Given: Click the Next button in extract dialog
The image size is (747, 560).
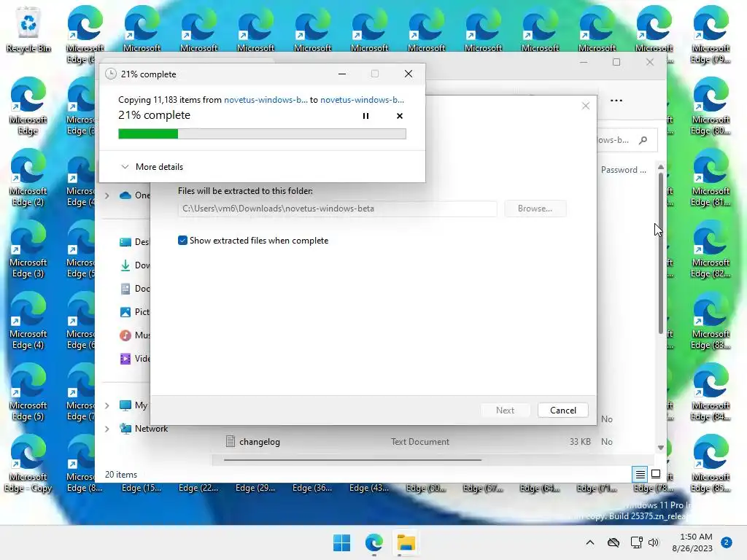Looking at the screenshot, I should (505, 410).
